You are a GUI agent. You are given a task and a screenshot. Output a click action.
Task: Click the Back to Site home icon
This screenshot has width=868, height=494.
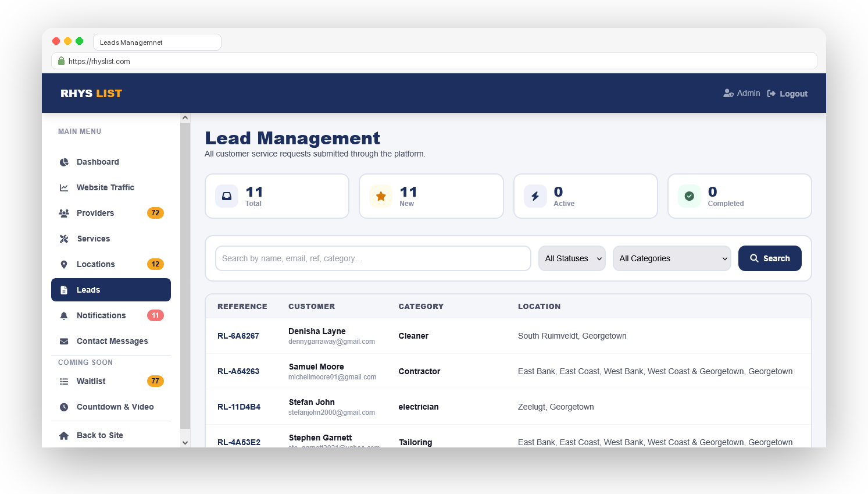click(x=64, y=436)
